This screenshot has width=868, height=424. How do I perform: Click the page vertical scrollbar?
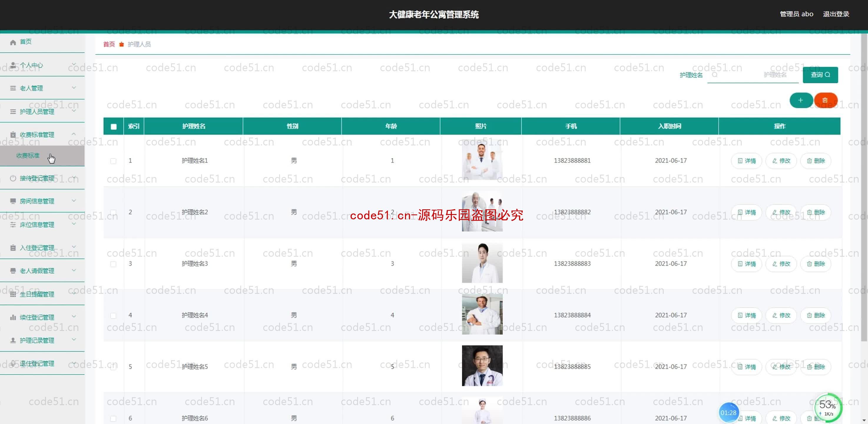[865, 187]
